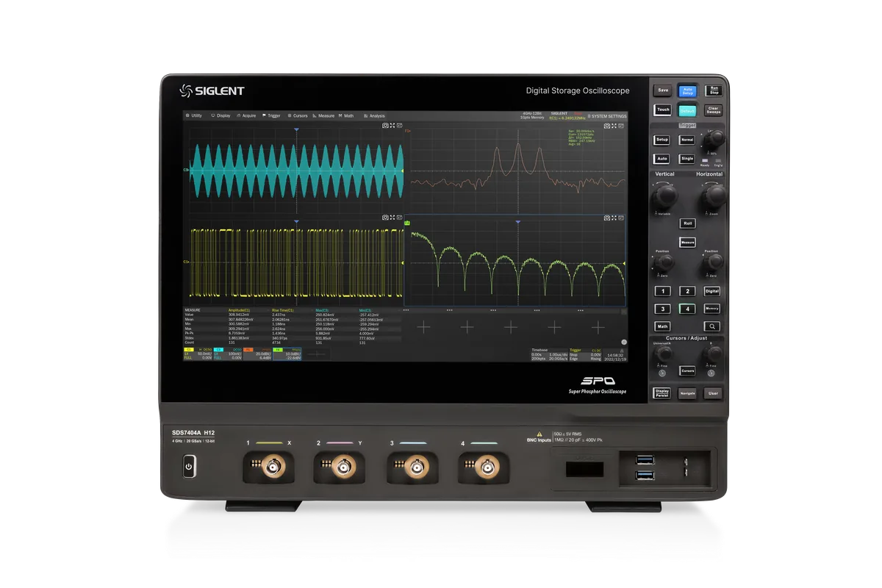The height and width of the screenshot is (588, 882).
Task: Push the vertical Position knob
Action: (x=664, y=262)
